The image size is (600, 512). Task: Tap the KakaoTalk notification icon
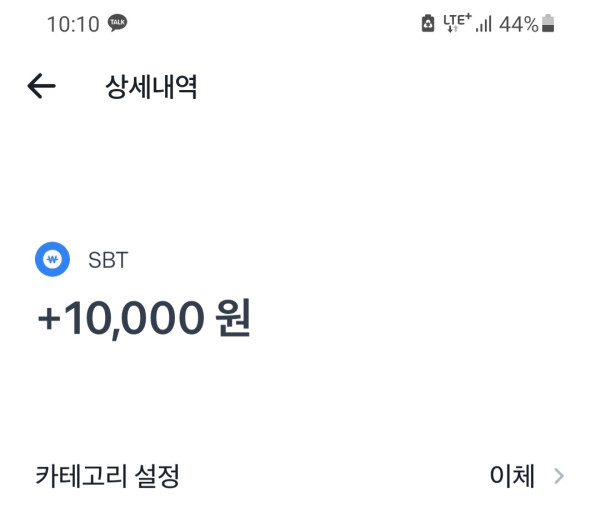pyautogui.click(x=118, y=23)
